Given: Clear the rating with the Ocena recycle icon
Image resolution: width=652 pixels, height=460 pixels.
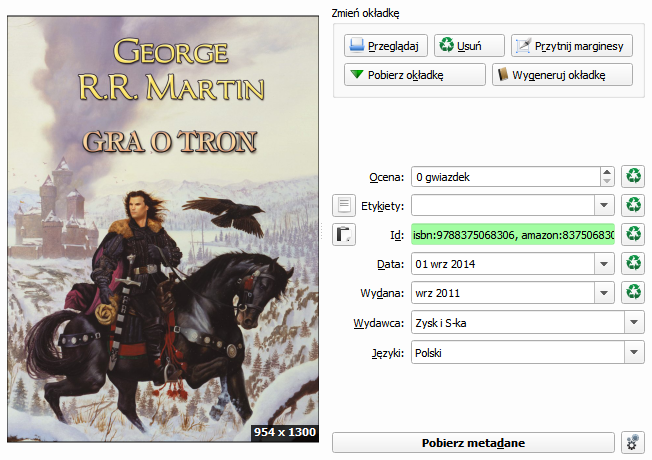Looking at the screenshot, I should click(633, 176).
